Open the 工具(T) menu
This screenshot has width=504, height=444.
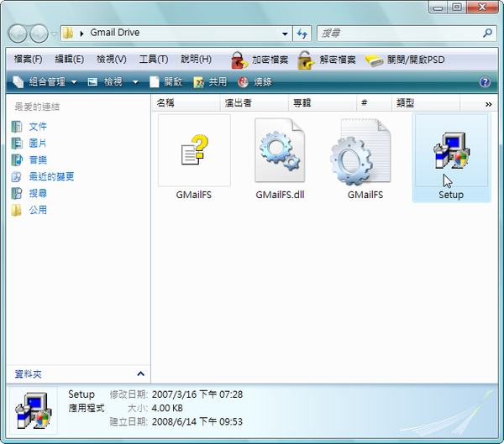154,60
